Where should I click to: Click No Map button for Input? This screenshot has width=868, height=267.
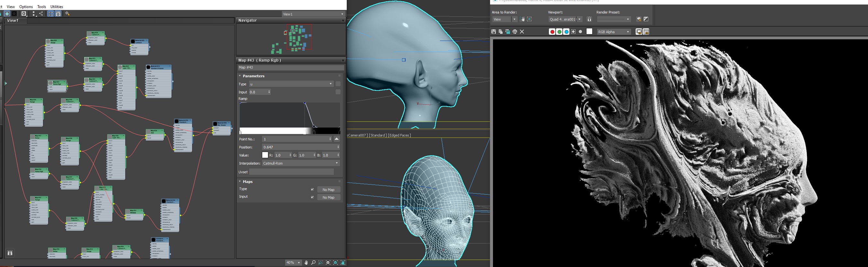328,197
